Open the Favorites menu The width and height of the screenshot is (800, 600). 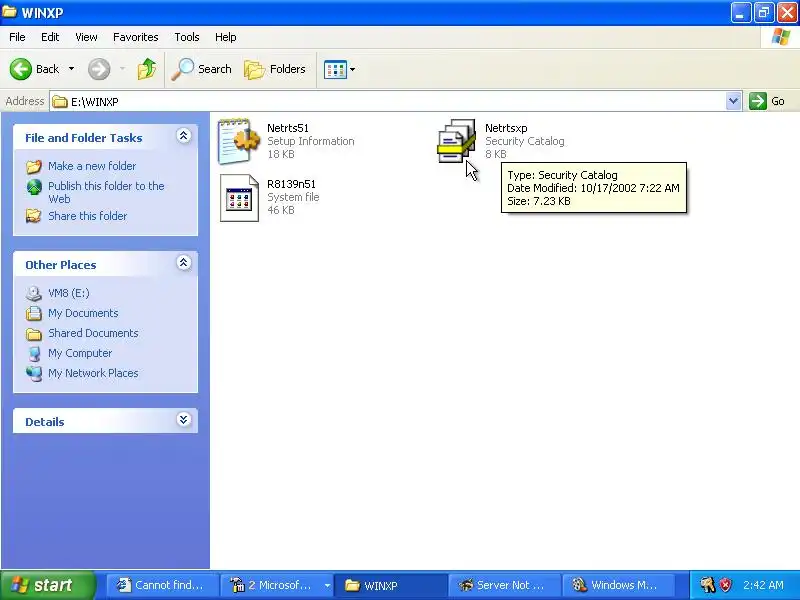click(136, 37)
